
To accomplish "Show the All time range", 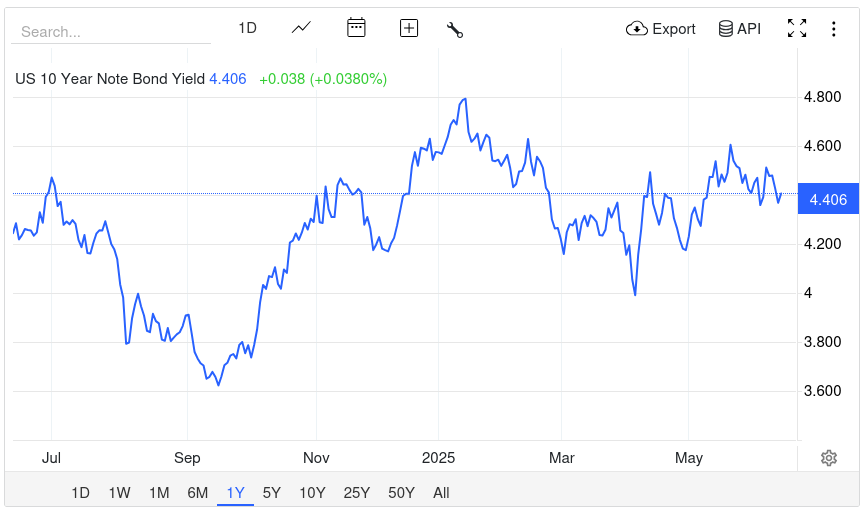I will pyautogui.click(x=441, y=492).
